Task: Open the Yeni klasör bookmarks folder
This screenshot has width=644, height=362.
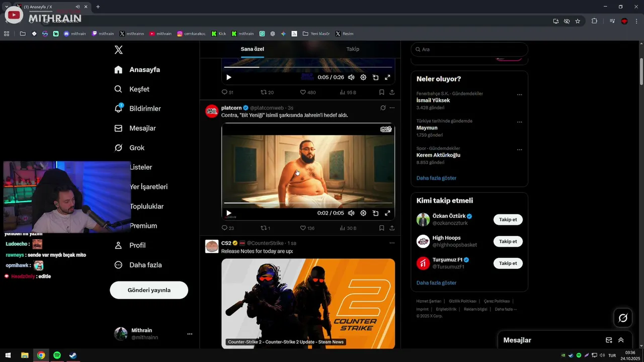Action: click(x=316, y=34)
